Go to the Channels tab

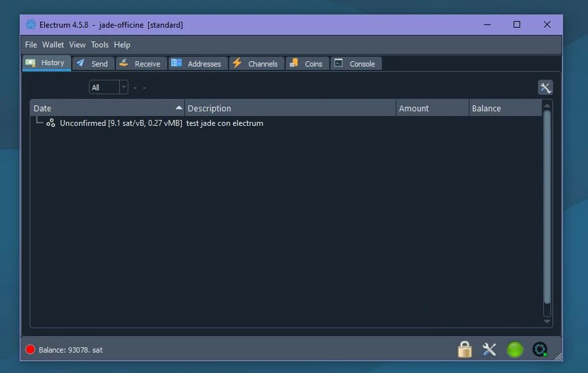pos(256,64)
